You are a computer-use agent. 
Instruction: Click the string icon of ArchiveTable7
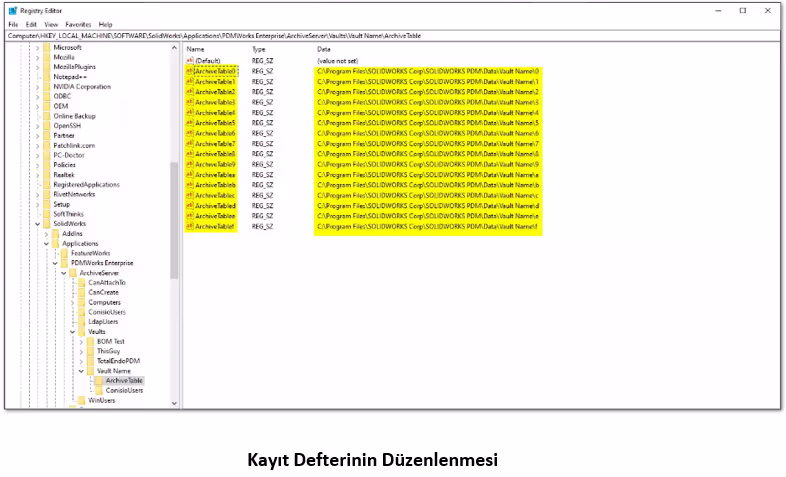[x=189, y=144]
